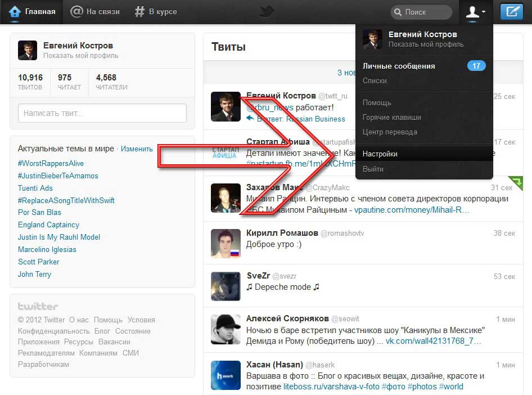Screen dimensions: 532x395
Task: Click Стартап Афиша logo avatar
Action: [226, 152]
